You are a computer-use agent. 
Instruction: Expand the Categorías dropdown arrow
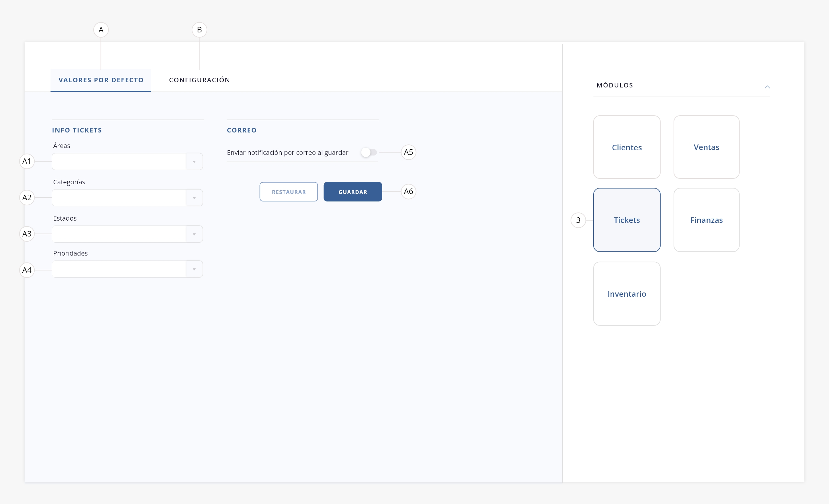pyautogui.click(x=194, y=198)
